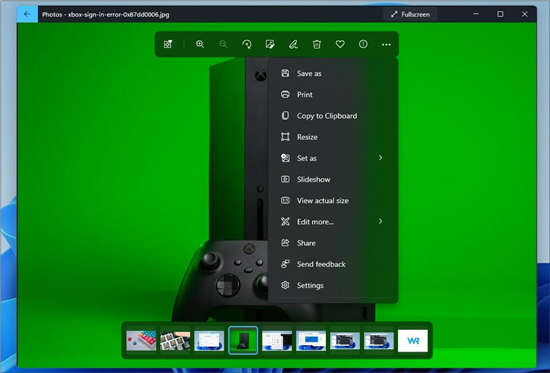Viewport: 550px width, 373px height.
Task: Toggle favorite with the heart icon
Action: (340, 44)
